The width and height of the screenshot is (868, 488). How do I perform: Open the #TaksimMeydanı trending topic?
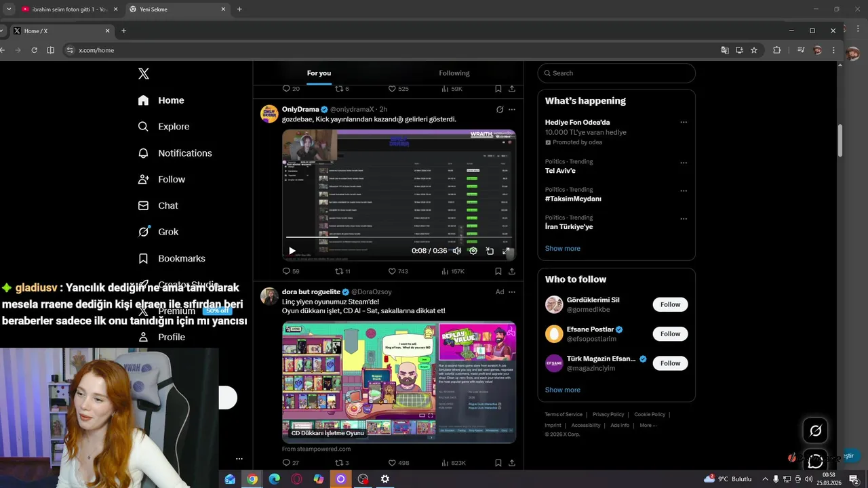pos(573,199)
